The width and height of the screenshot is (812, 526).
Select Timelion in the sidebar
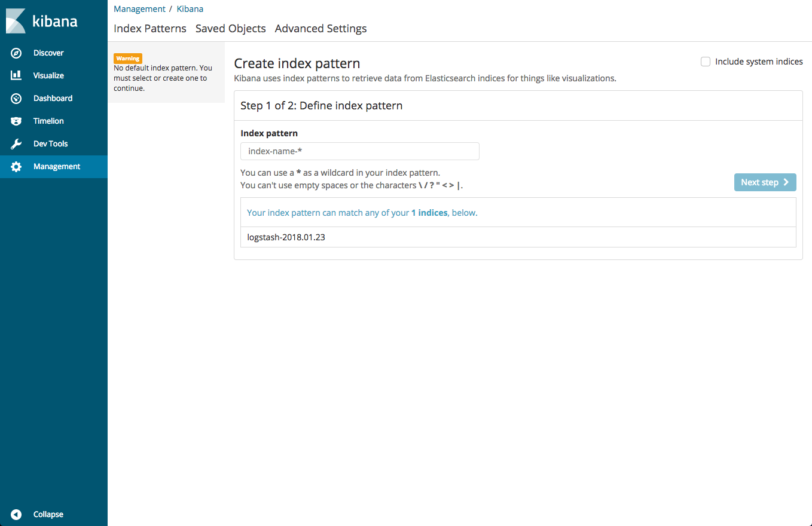[48, 121]
